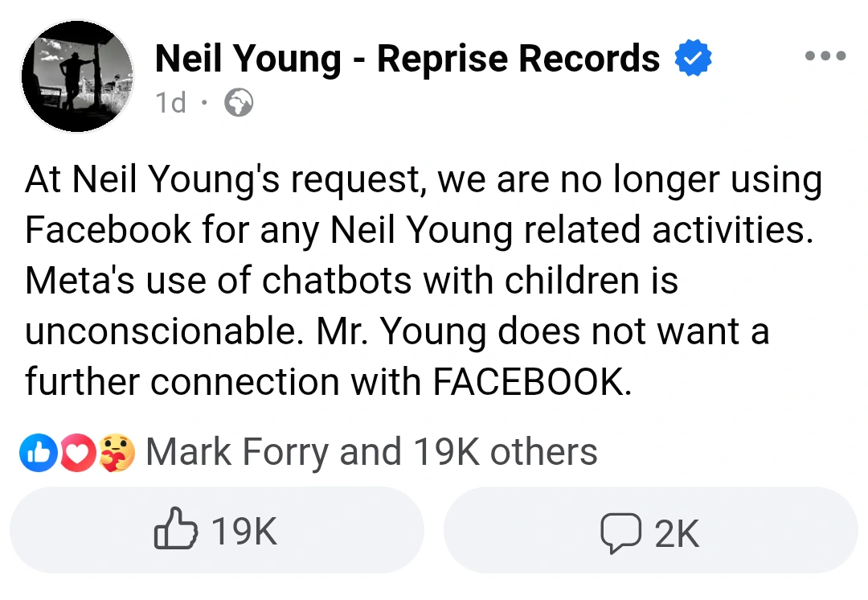
Task: Click the blue thumbs-up reaction emoji
Action: (x=39, y=453)
